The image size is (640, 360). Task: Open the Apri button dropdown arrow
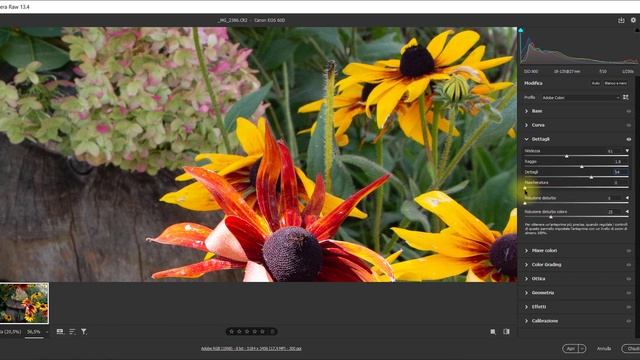582,349
